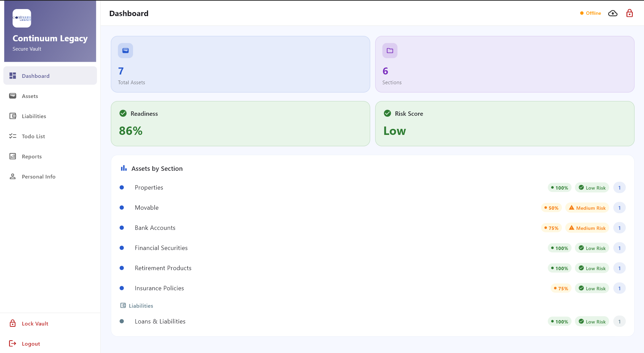Click the cloud upload sync icon
The image size is (644, 353).
[612, 13]
